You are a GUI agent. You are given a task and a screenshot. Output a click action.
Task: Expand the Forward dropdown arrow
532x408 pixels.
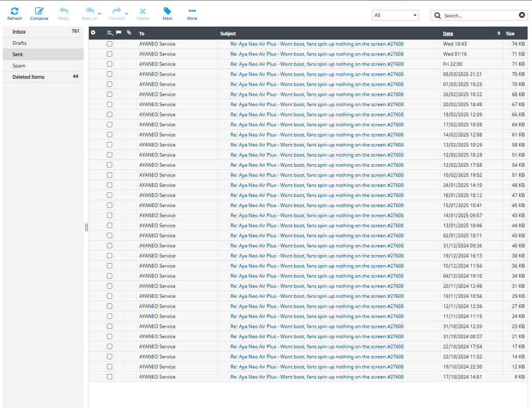click(x=126, y=14)
